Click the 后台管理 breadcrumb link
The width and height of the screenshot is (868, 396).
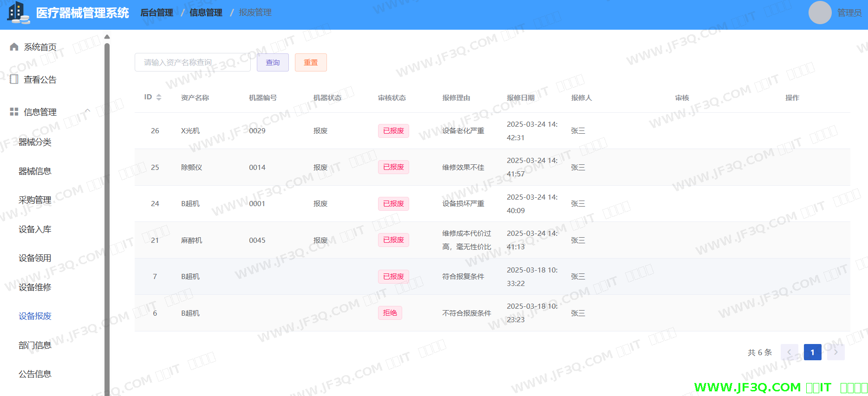pyautogui.click(x=157, y=13)
